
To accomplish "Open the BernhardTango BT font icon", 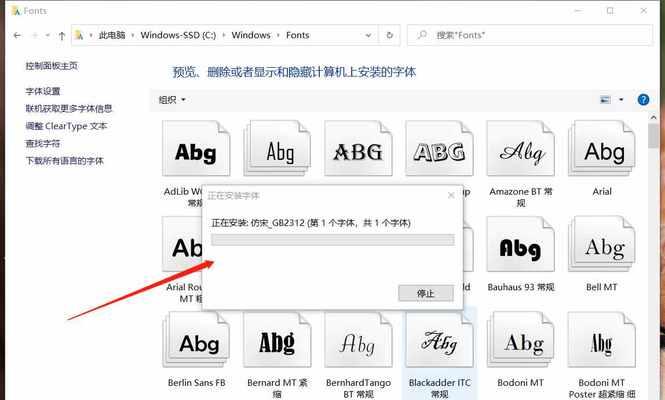I will [358, 340].
